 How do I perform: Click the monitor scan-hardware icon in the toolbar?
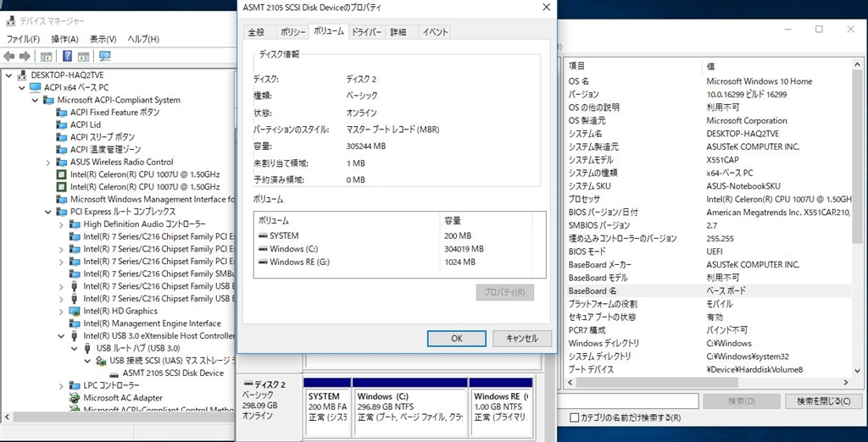[104, 57]
